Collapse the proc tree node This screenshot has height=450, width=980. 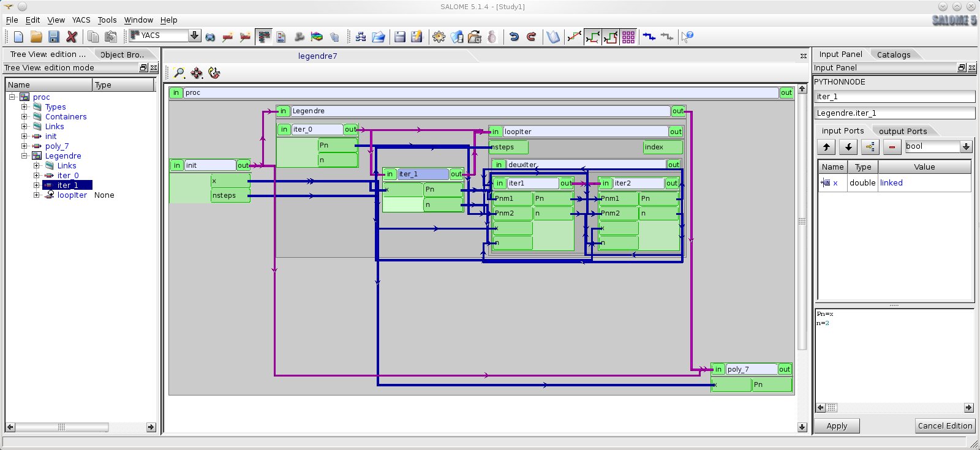coord(12,97)
